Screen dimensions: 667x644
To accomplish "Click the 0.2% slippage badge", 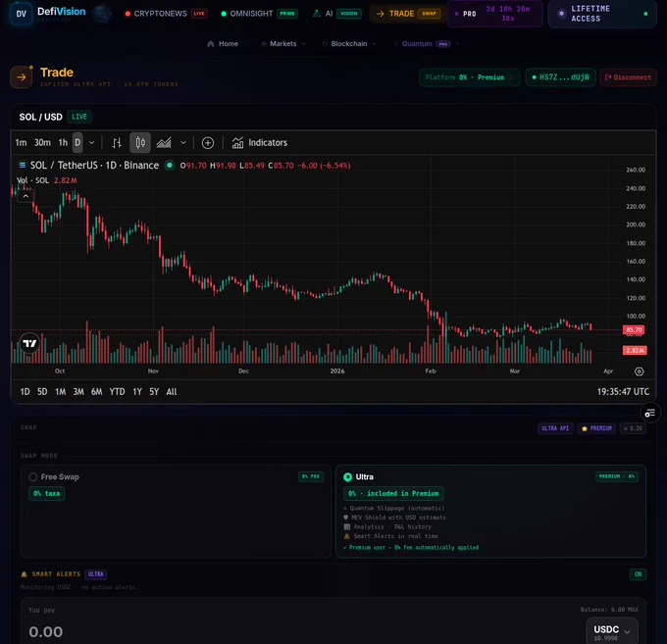I will [x=633, y=428].
